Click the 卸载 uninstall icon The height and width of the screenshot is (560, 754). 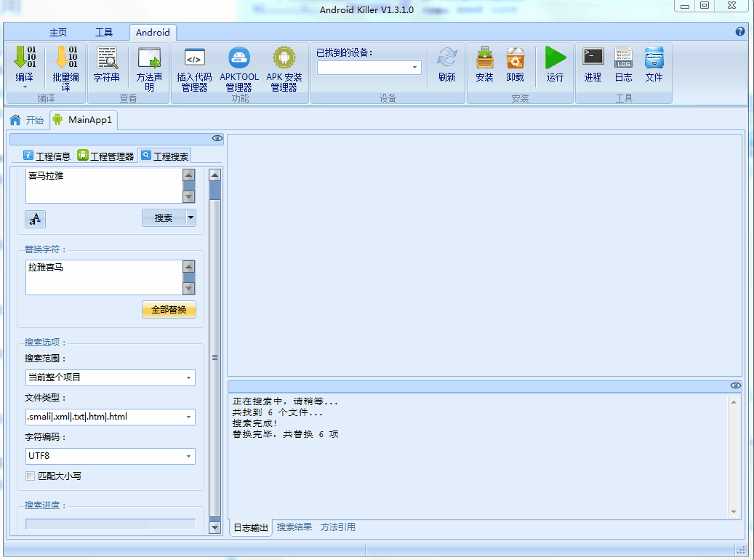tap(515, 64)
